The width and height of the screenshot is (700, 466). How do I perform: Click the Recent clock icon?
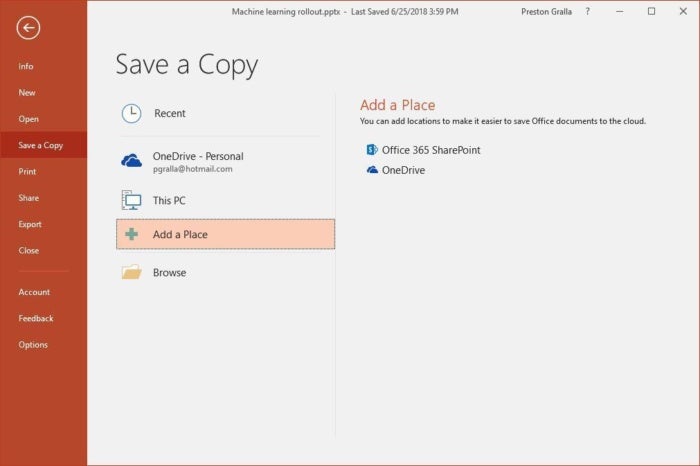click(131, 113)
